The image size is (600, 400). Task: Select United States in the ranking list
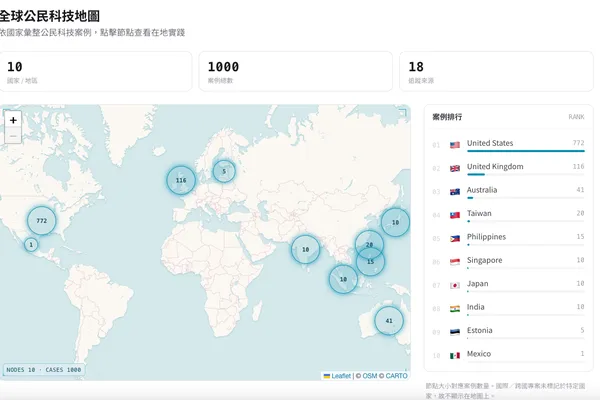(509, 145)
